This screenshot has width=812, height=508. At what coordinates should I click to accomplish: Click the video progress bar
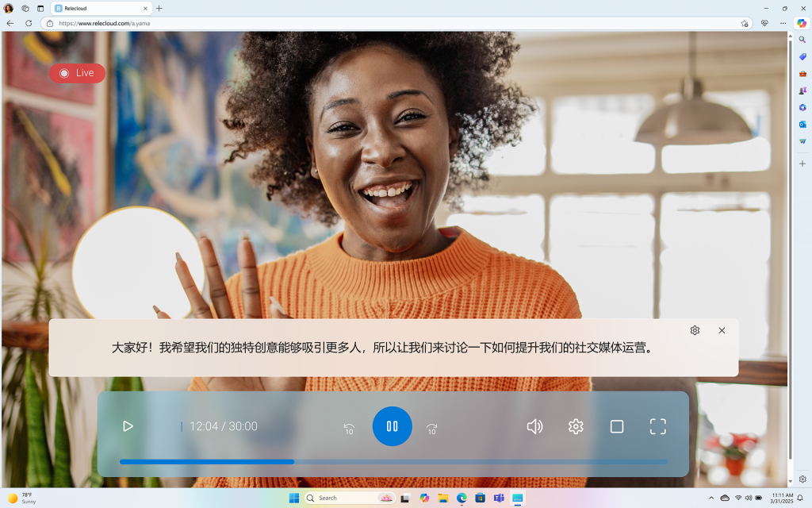(394, 461)
